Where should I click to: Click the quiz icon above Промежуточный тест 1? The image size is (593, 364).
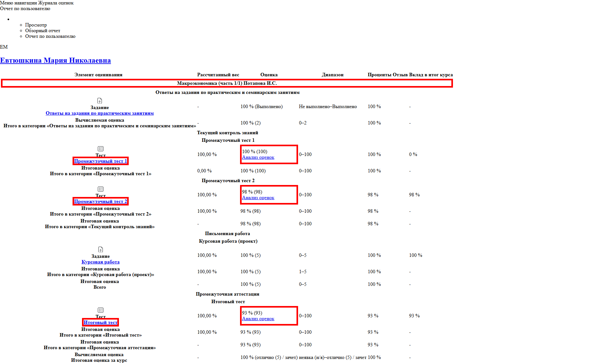[x=101, y=149]
